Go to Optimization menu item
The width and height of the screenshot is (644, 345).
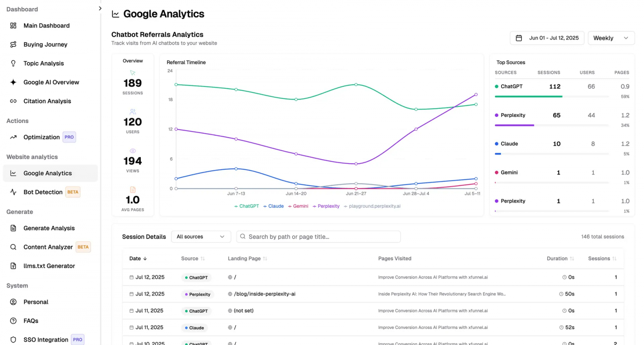pos(41,137)
